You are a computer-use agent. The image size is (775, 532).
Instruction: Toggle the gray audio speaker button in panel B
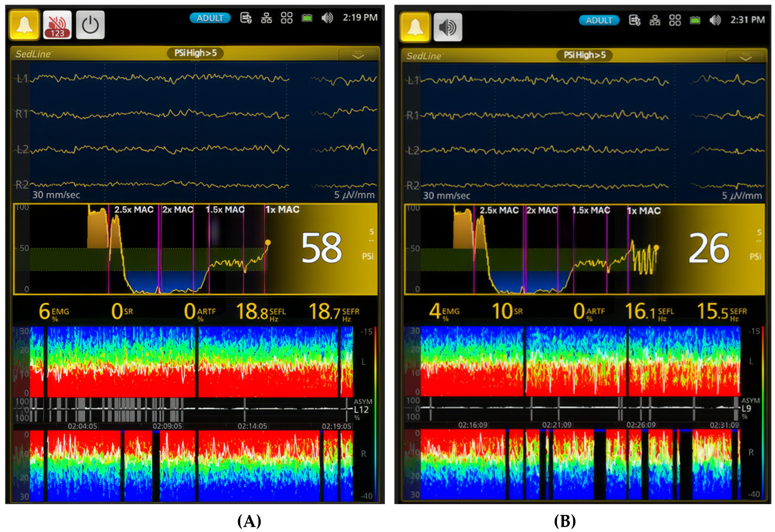[x=448, y=27]
